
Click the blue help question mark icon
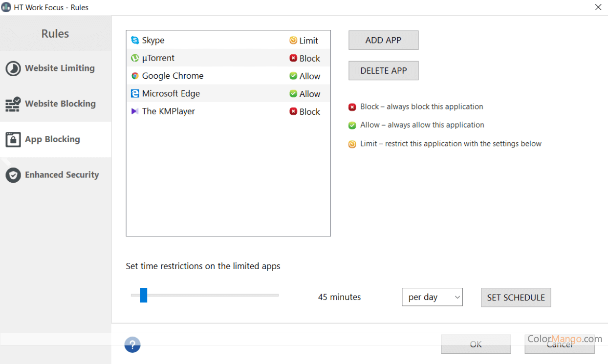[132, 344]
